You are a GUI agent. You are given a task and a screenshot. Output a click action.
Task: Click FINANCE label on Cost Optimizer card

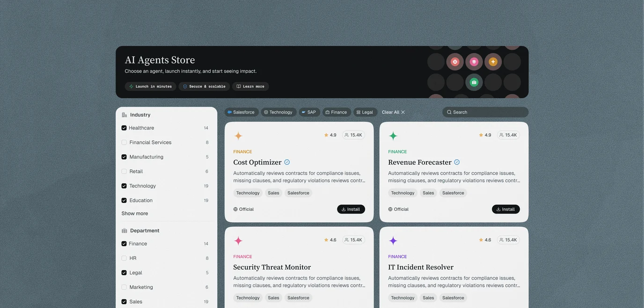click(x=242, y=152)
